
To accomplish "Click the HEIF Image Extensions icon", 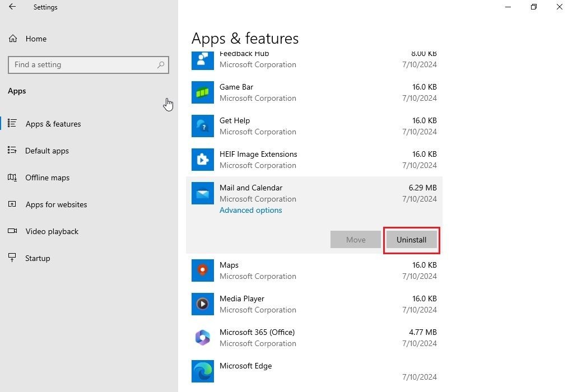I will (202, 160).
